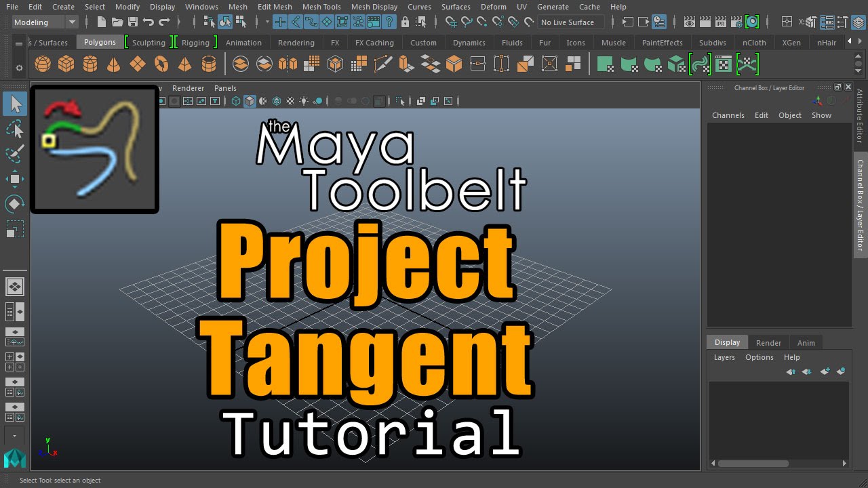868x488 pixels.
Task: Undo with the curved left arrow
Action: [148, 22]
